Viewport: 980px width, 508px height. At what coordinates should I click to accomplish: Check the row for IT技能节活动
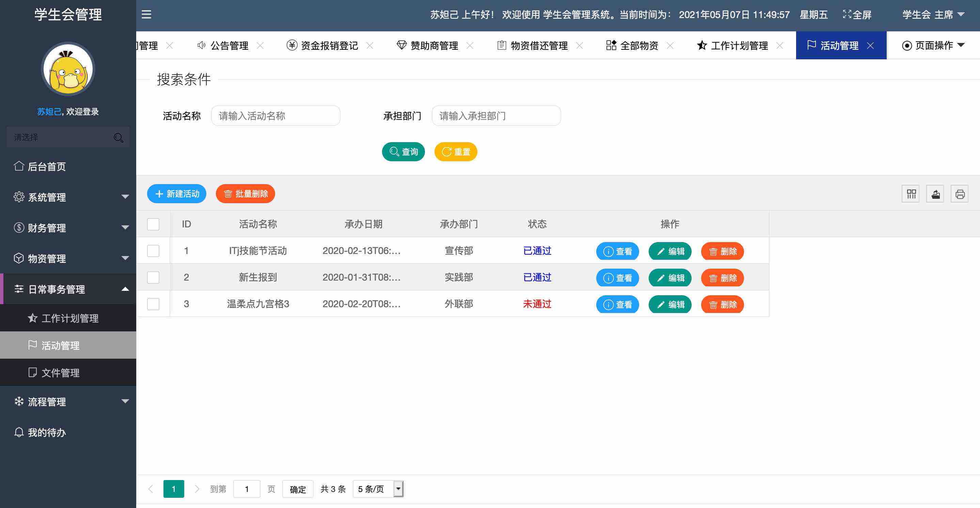153,251
